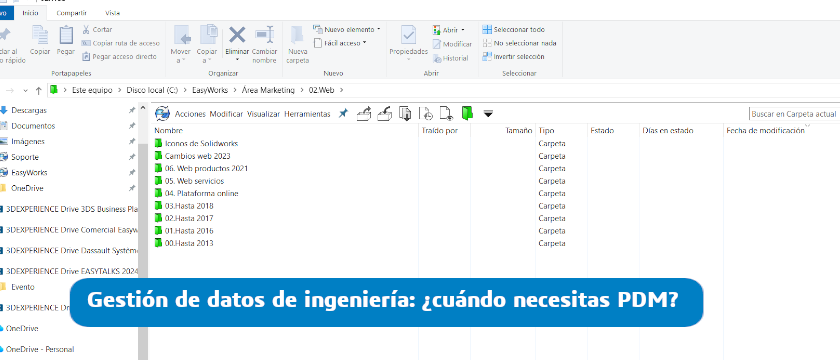This screenshot has width=840, height=360.
Task: Click No seleccionar nada
Action: point(520,43)
